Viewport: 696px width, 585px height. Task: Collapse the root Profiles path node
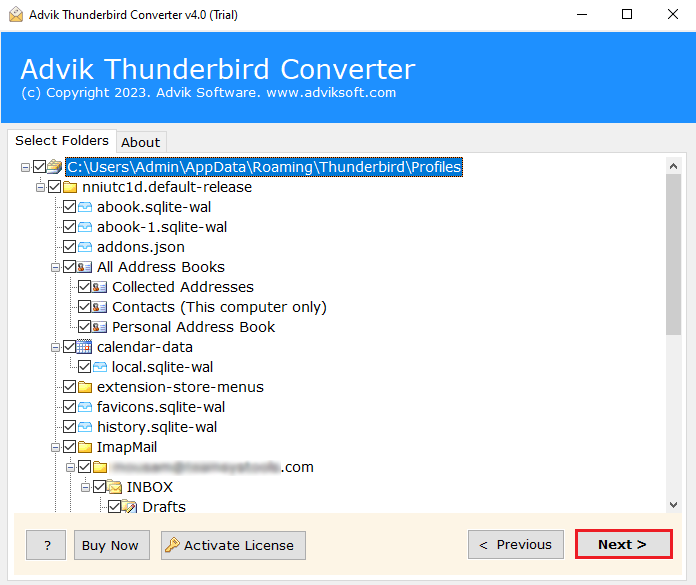25,167
